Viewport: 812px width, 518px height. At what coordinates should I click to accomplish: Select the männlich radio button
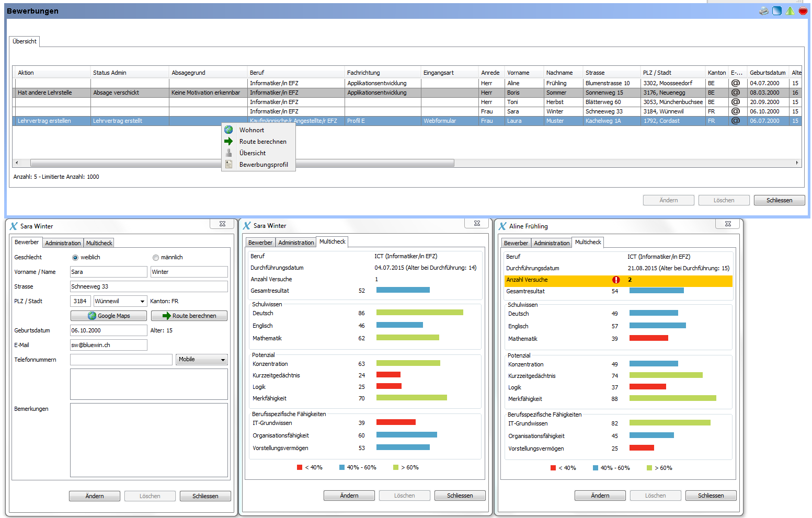155,258
